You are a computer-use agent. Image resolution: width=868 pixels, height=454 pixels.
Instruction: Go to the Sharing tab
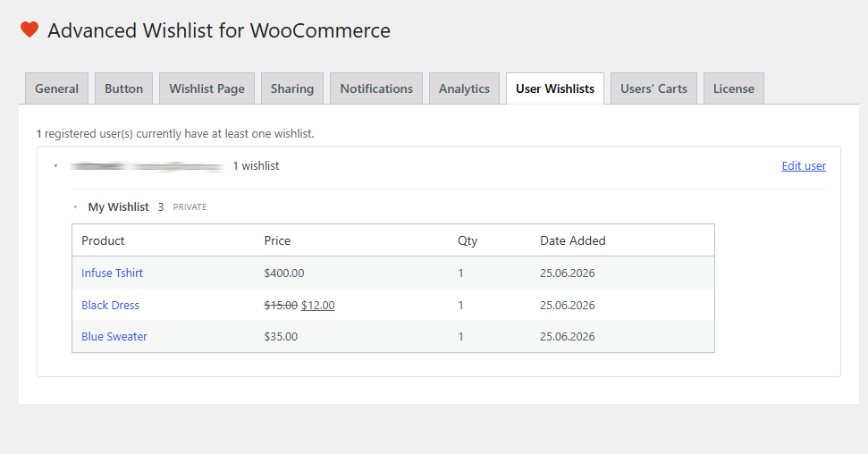[x=292, y=88]
